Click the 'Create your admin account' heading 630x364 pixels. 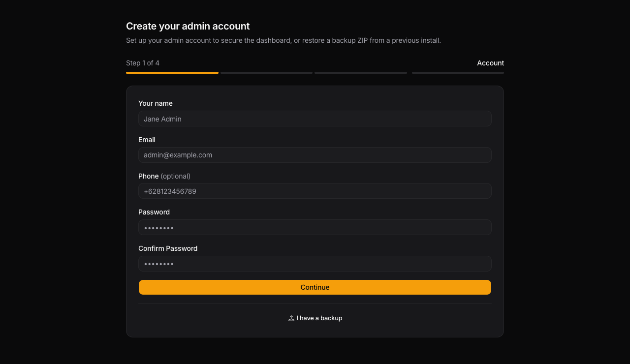pos(188,26)
